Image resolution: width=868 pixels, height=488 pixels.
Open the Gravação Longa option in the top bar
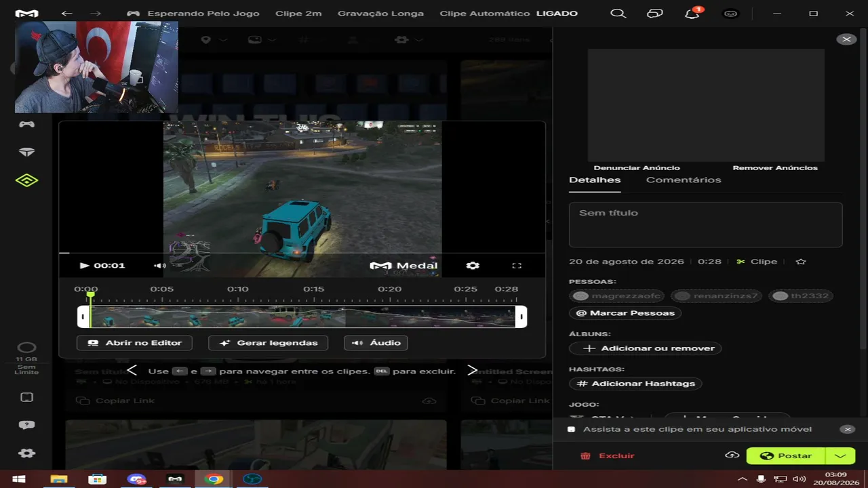pyautogui.click(x=380, y=14)
